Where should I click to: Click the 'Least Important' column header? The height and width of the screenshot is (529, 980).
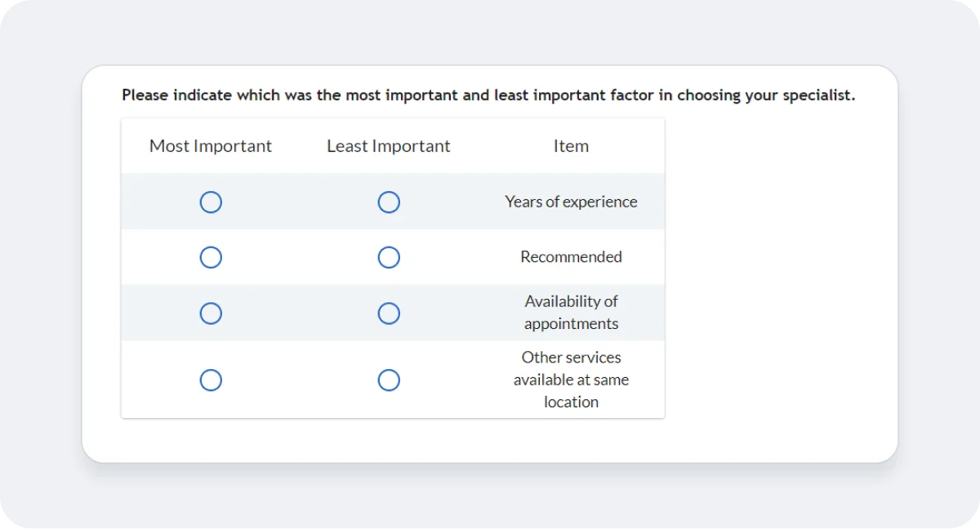pos(388,145)
